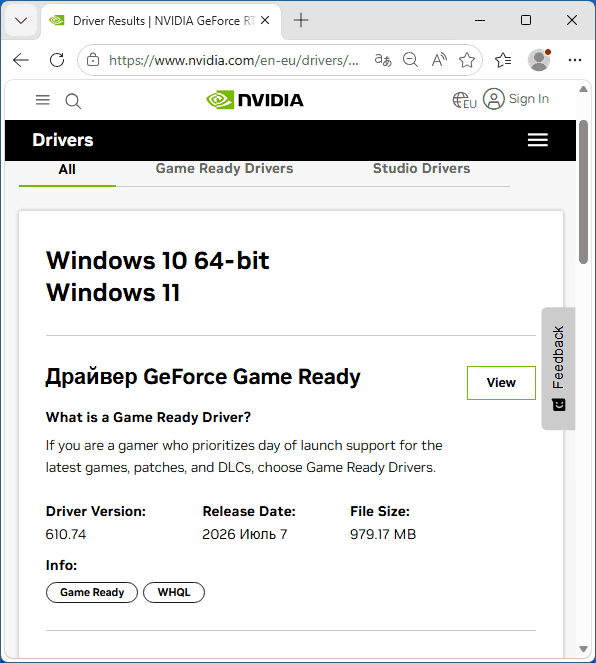Change region via the EU globe icon
This screenshot has height=663, width=596.
point(464,100)
